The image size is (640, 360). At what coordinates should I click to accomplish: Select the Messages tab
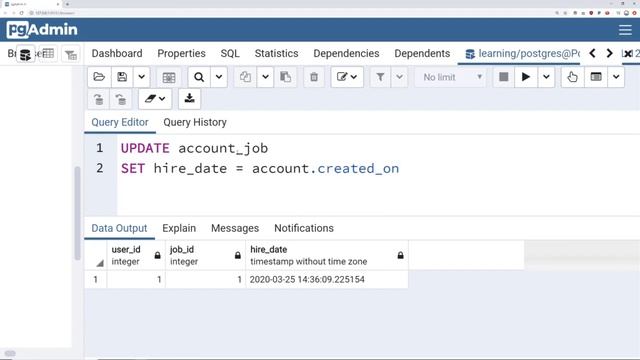(235, 228)
